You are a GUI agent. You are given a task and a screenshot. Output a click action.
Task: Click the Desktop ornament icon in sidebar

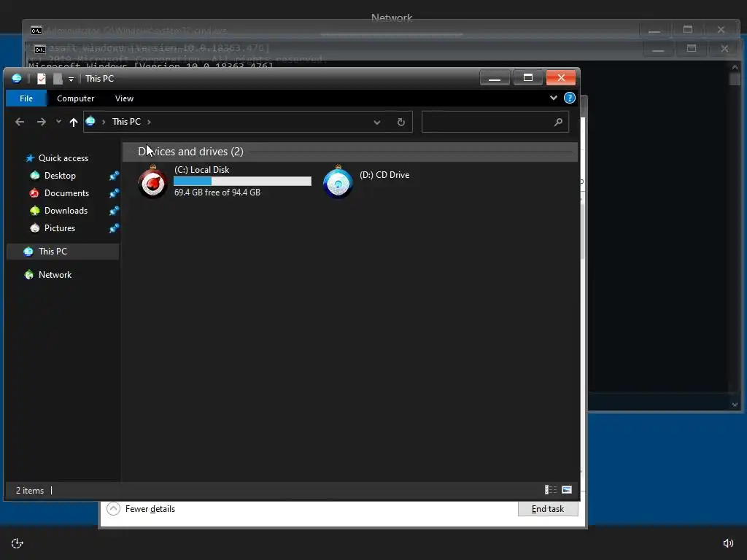tap(35, 176)
